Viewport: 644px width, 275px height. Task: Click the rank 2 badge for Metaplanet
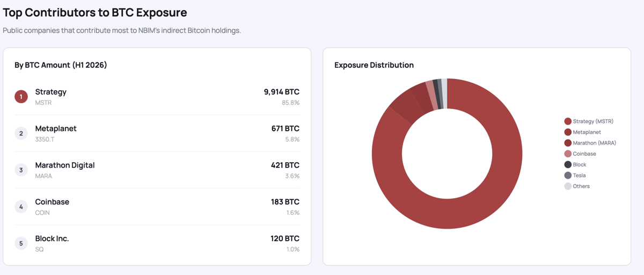(21, 133)
